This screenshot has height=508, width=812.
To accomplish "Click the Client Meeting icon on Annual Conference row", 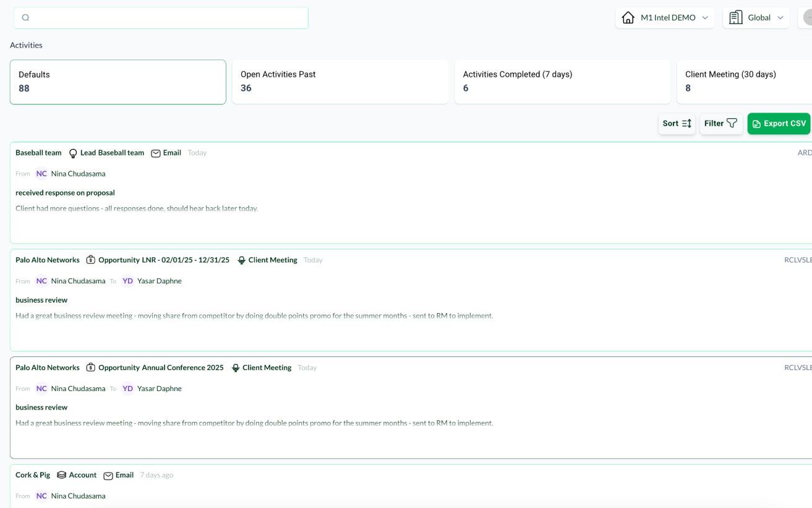I will (235, 368).
